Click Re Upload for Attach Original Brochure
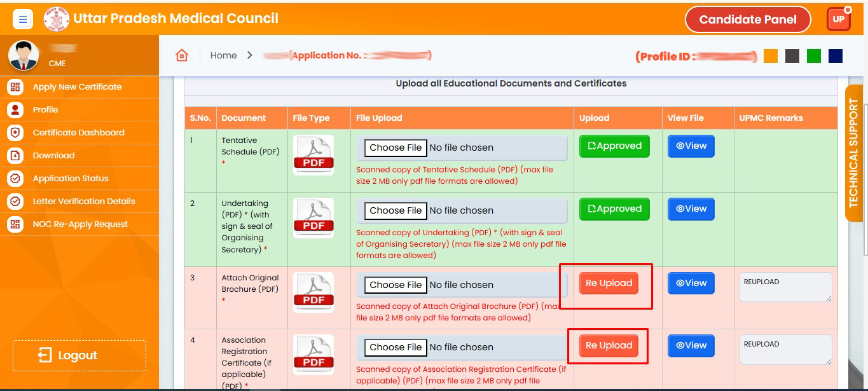868x391 pixels. pos(609,284)
